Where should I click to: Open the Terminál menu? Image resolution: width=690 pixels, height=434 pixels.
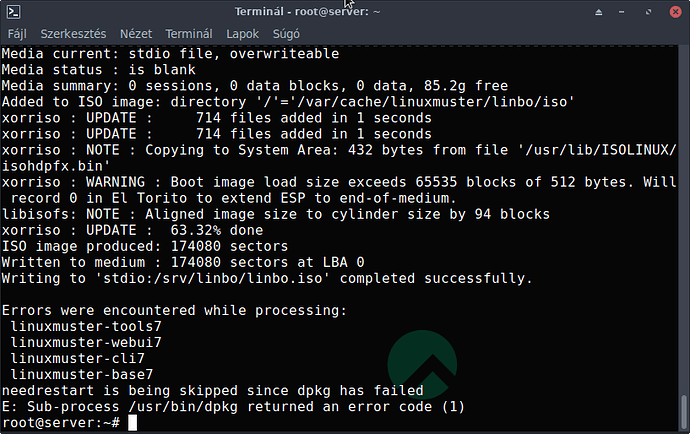[189, 34]
